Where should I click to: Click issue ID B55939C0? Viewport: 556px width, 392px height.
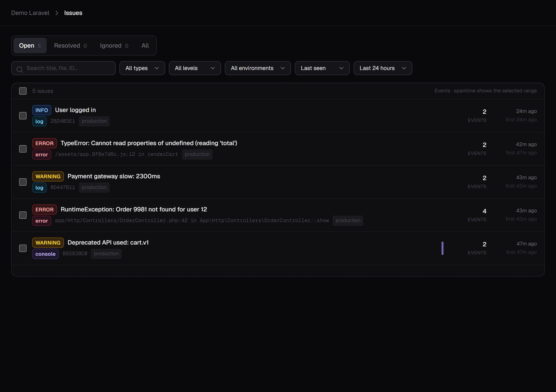click(x=75, y=254)
